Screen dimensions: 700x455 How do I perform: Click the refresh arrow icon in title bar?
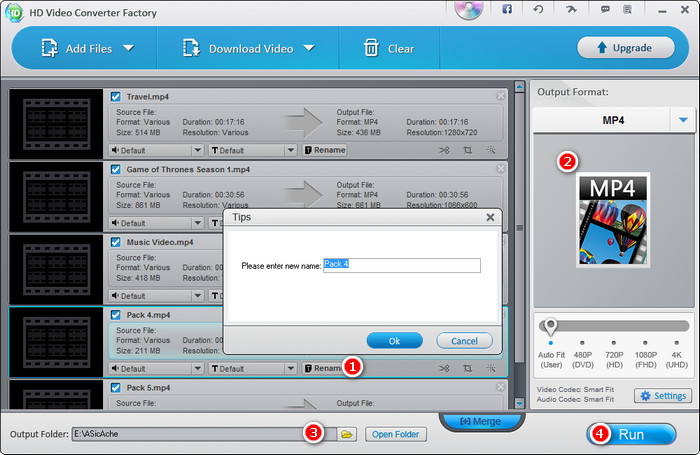pos(538,9)
